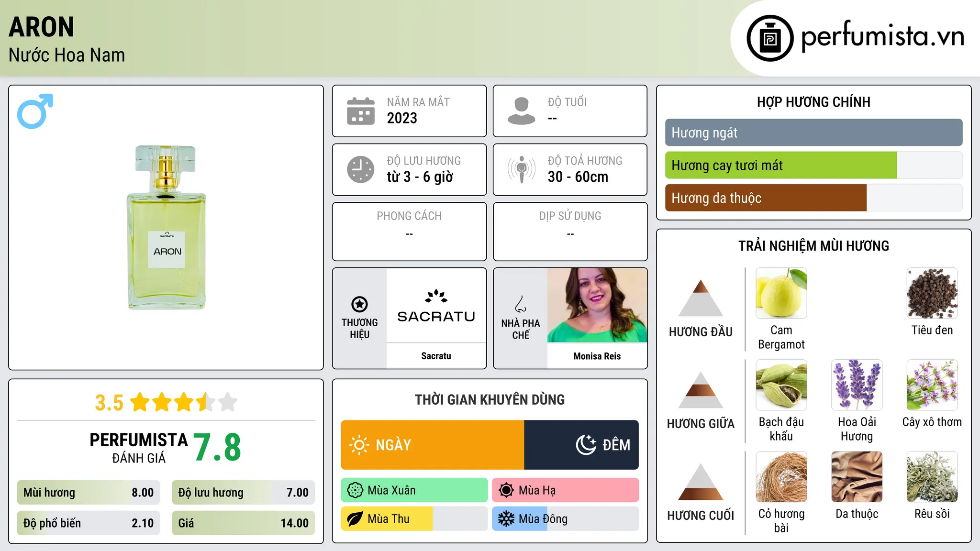The height and width of the screenshot is (551, 980).
Task: Click the Dịp sử dụng card
Action: coord(570,231)
